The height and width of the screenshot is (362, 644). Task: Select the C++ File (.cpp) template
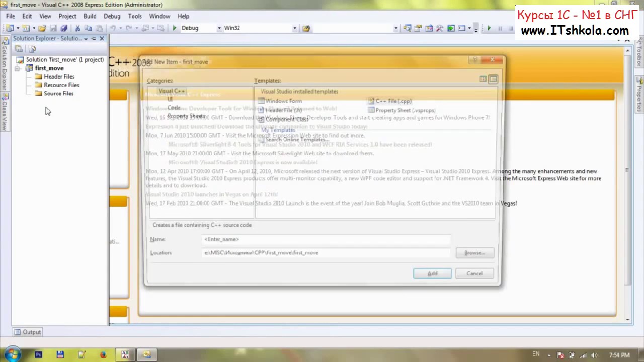390,101
